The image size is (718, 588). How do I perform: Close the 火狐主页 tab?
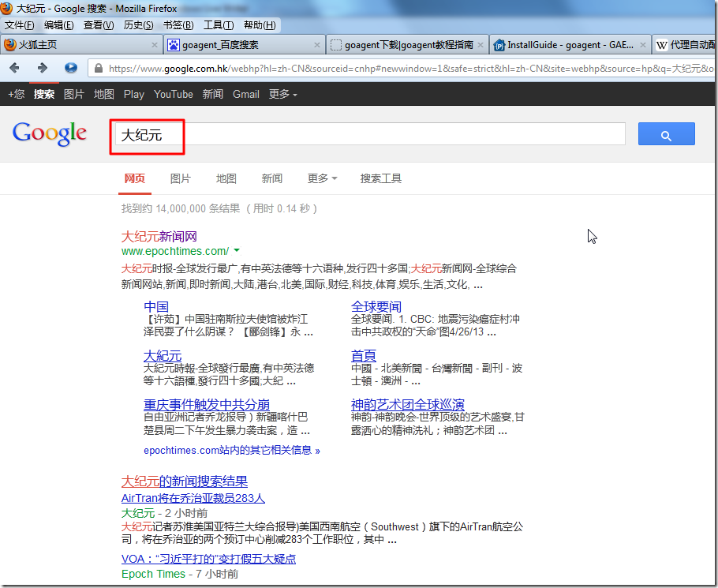pyautogui.click(x=155, y=45)
